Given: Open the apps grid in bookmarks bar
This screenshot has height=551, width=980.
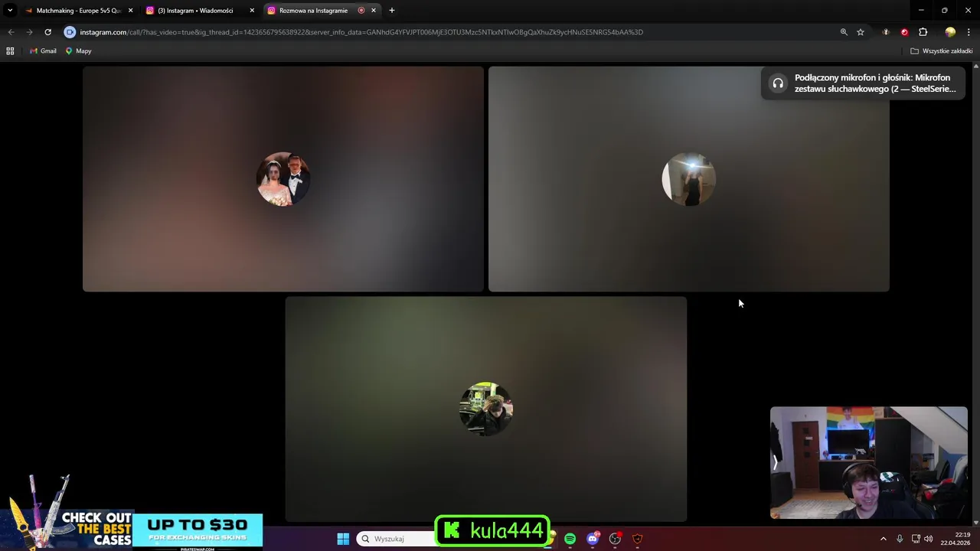Looking at the screenshot, I should point(10,51).
